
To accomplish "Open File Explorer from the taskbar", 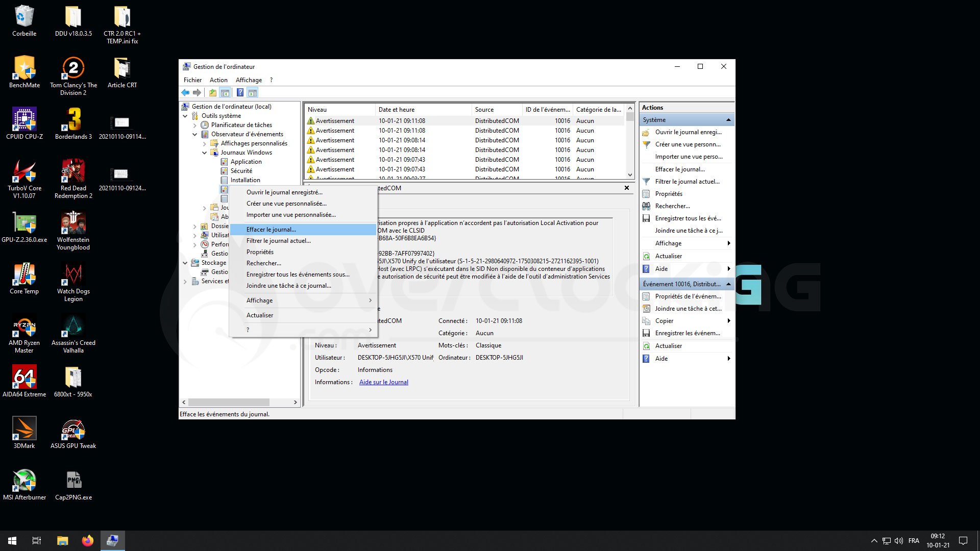I will click(x=62, y=540).
